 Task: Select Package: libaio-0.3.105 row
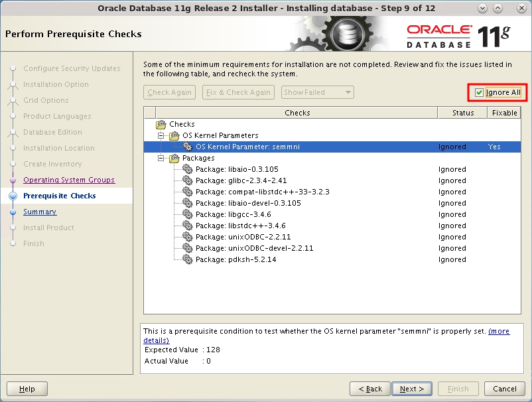332,169
